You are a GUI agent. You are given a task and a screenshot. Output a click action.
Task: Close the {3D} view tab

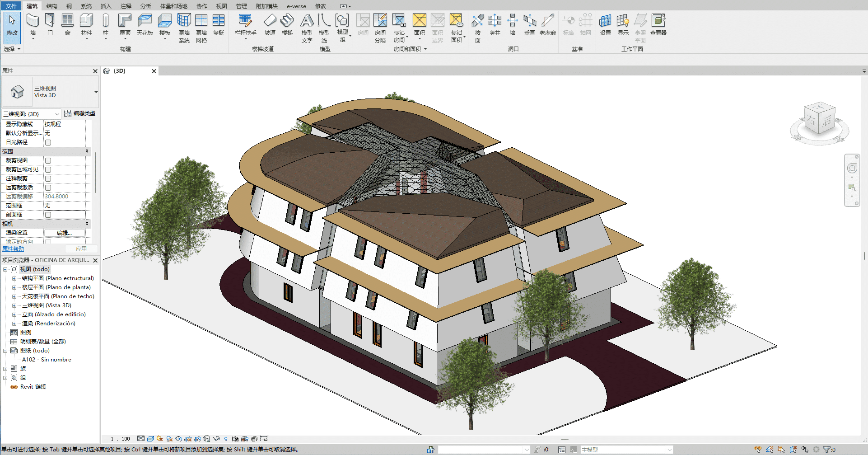[154, 71]
